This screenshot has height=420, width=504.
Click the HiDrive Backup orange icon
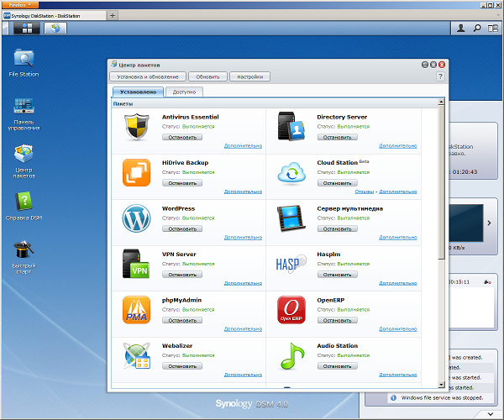click(x=136, y=172)
